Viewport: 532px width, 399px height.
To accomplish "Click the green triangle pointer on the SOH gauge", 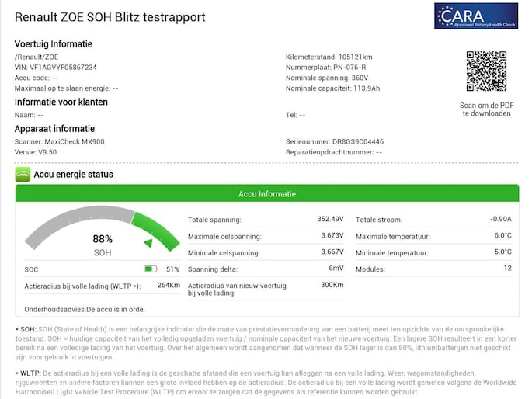I will click(148, 243).
